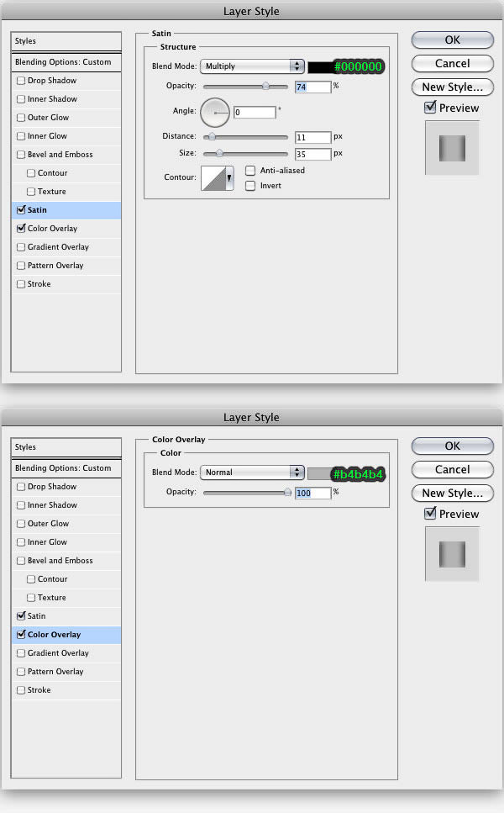Click the Angle field showing 0

(x=255, y=112)
